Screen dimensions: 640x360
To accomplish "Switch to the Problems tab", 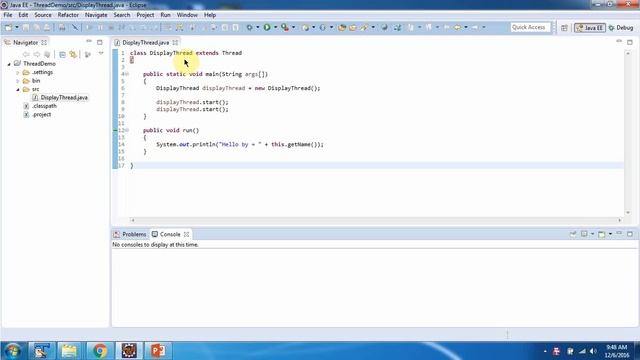I will coord(130,234).
